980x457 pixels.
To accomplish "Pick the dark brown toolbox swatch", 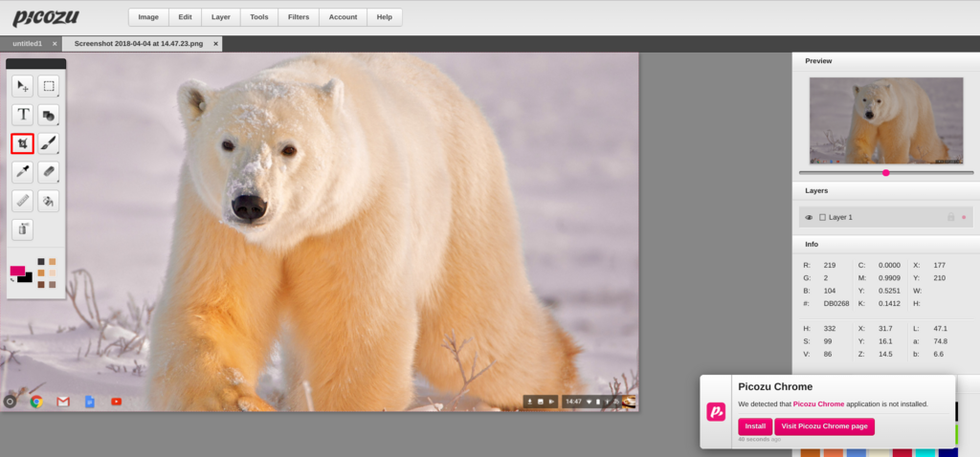I will click(41, 285).
